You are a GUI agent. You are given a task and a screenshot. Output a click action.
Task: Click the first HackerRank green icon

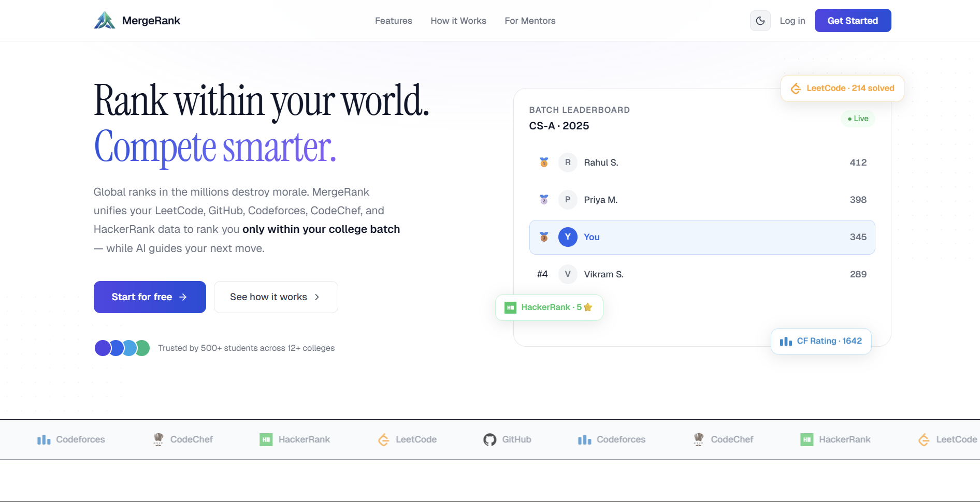(x=266, y=440)
